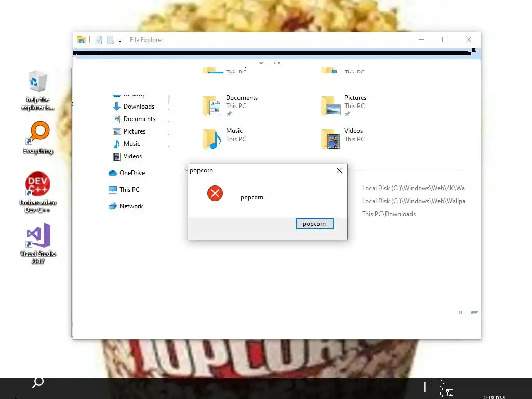
Task: Open the Customize Quick Access Toolbar dropdown
Action: point(120,41)
